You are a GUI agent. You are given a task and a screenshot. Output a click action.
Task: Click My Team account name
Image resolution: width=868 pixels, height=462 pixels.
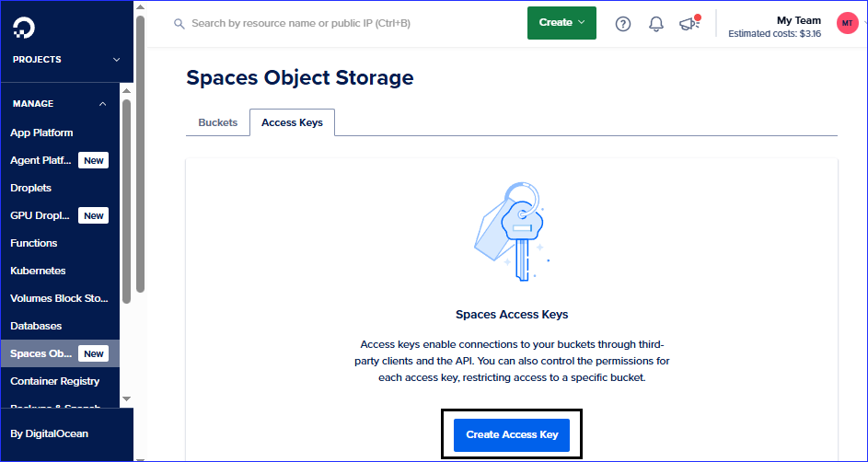pos(798,20)
